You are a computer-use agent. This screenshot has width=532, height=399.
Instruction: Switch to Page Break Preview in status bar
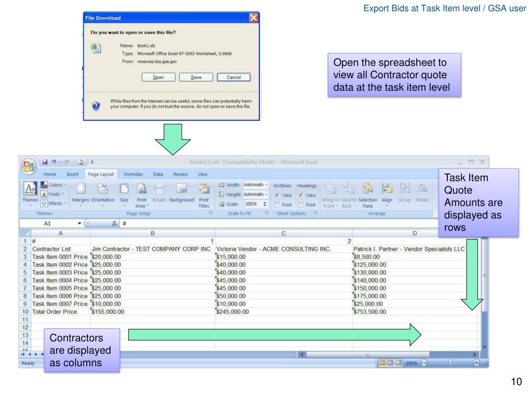398,363
